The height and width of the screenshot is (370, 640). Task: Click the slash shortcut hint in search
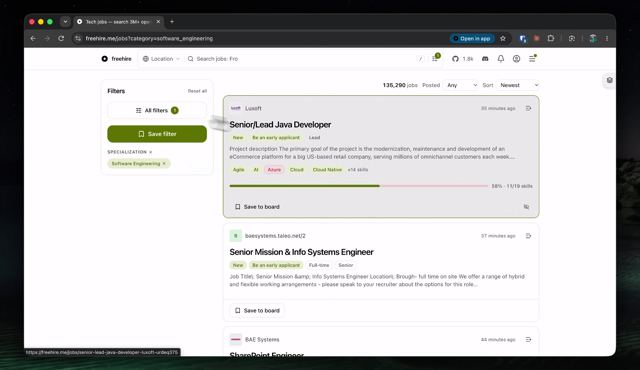420,59
